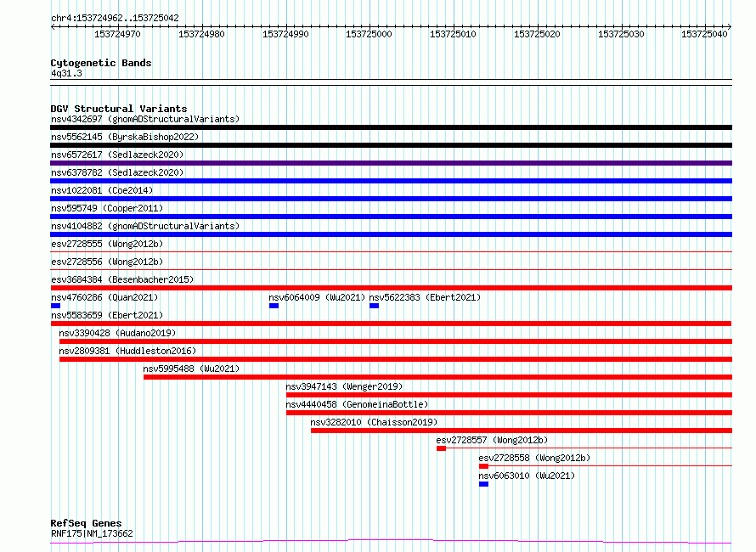Click the purple bar under nsv6572617
Image resolution: width=756 pixels, height=552 pixels.
click(x=391, y=163)
